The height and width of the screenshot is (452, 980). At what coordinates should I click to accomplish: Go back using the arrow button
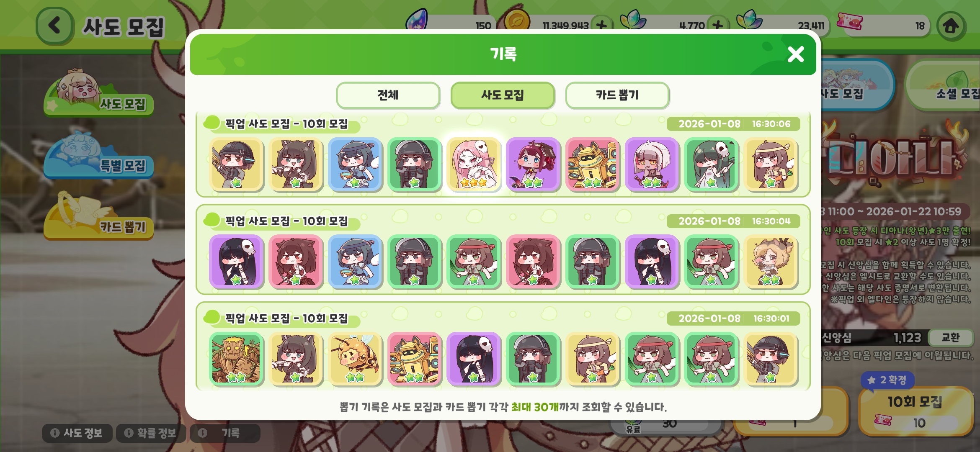pyautogui.click(x=55, y=26)
